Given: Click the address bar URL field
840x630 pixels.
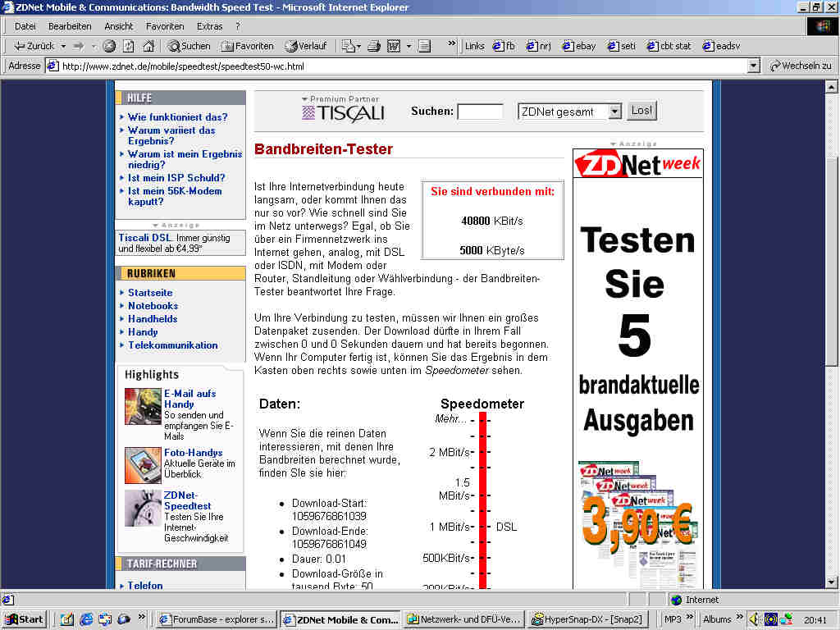Looking at the screenshot, I should coord(396,66).
